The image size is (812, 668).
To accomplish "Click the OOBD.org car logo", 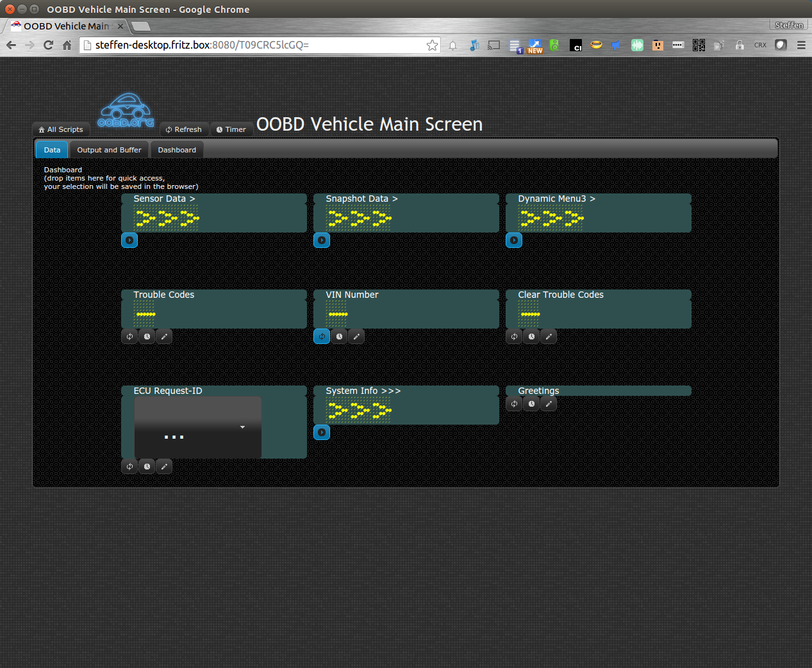I will [x=126, y=110].
